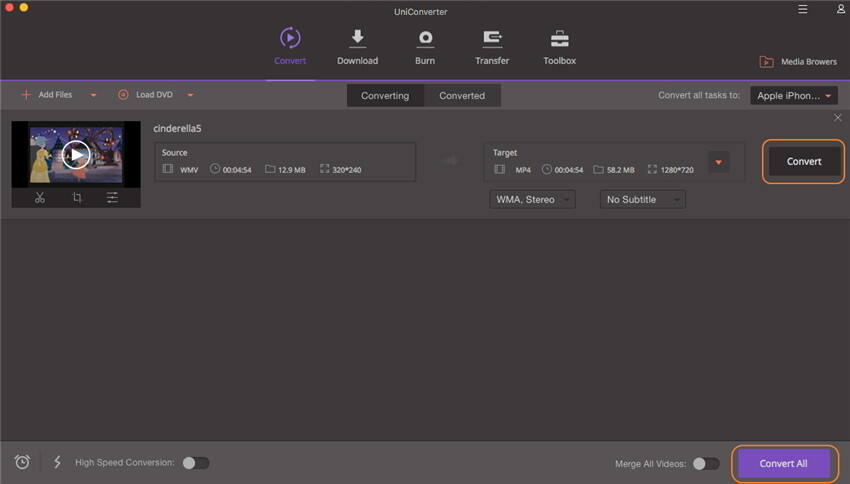Open the effects adjustment sliders icon
The height and width of the screenshot is (484, 850).
(x=112, y=198)
